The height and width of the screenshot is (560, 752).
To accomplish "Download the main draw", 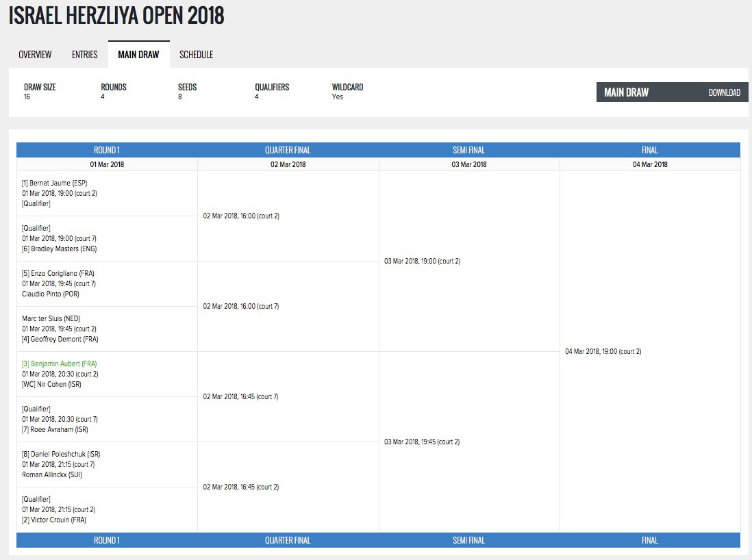I will point(724,92).
